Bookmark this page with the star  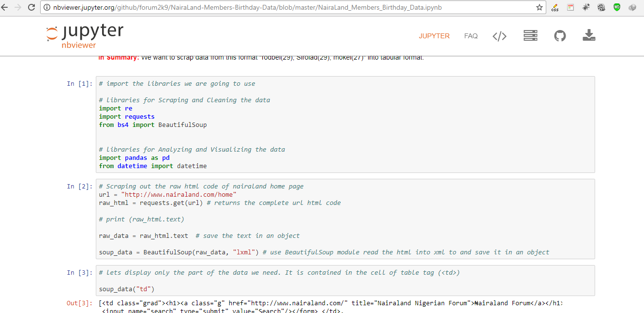(x=539, y=7)
